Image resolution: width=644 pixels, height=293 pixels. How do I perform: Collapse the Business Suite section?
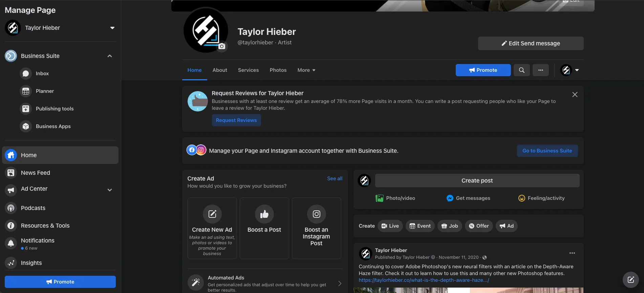(110, 56)
